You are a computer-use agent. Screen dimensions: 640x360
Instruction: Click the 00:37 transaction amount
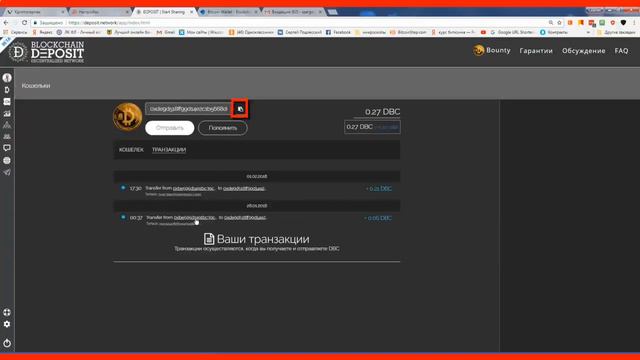378,218
